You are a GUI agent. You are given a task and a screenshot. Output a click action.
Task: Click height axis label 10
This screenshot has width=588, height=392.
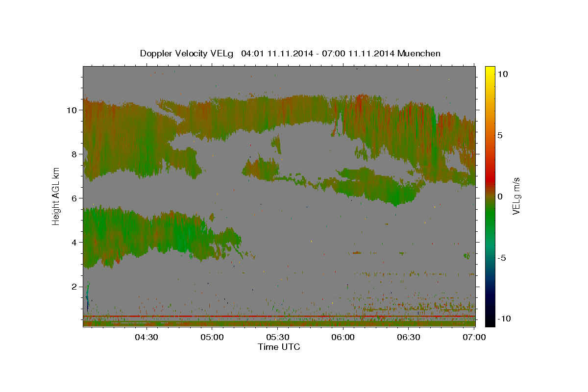(x=72, y=110)
